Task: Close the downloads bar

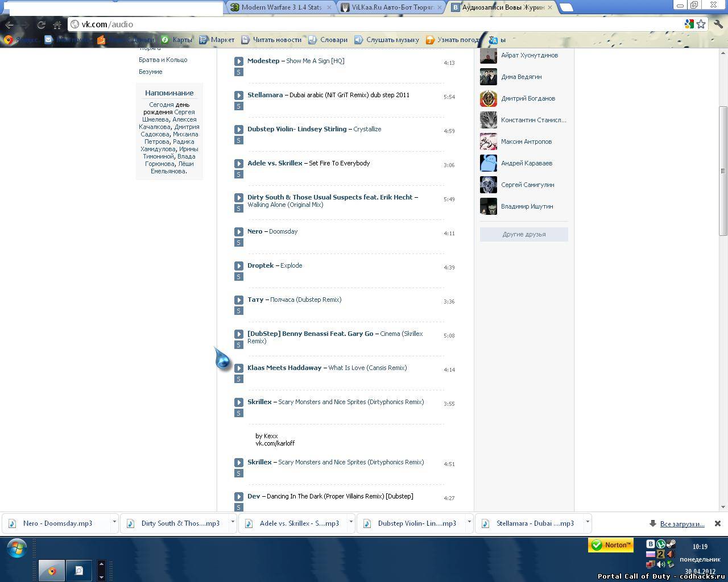Action: 718,523
